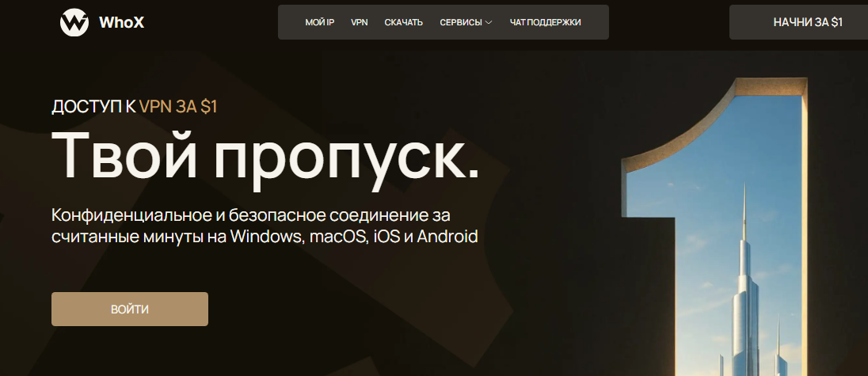Click the white ДОСТУП К tagline text
The width and height of the screenshot is (868, 376).
pyautogui.click(x=93, y=108)
